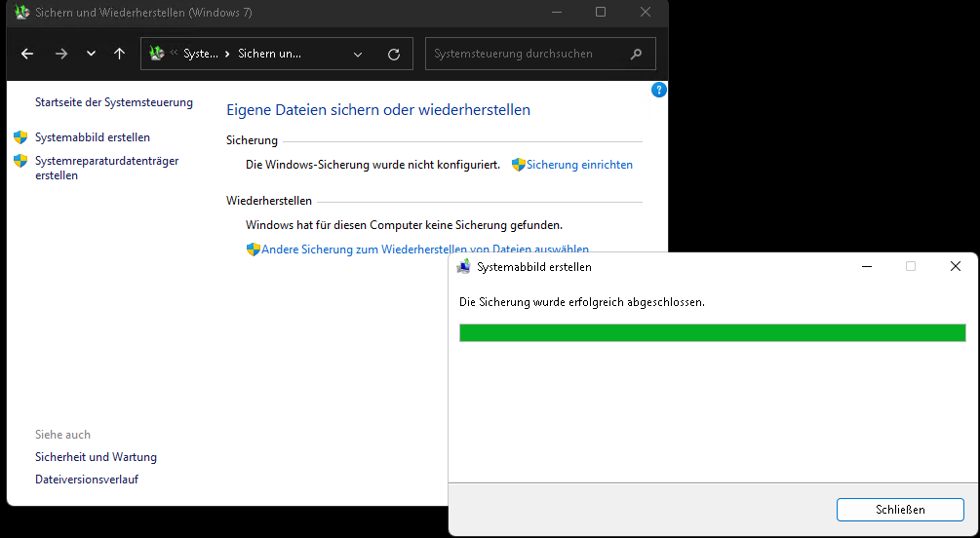The image size is (980, 538).
Task: Click the address bar control panel icon
Action: (156, 53)
